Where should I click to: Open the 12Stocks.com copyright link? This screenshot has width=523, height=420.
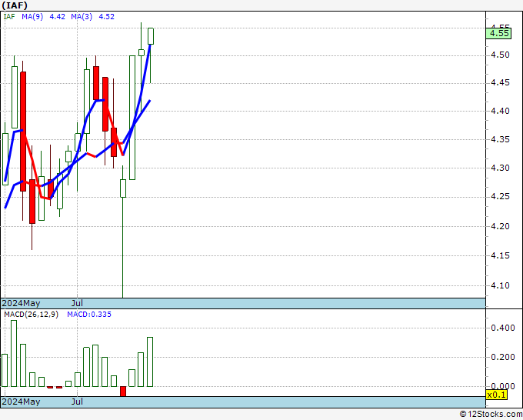(491, 415)
